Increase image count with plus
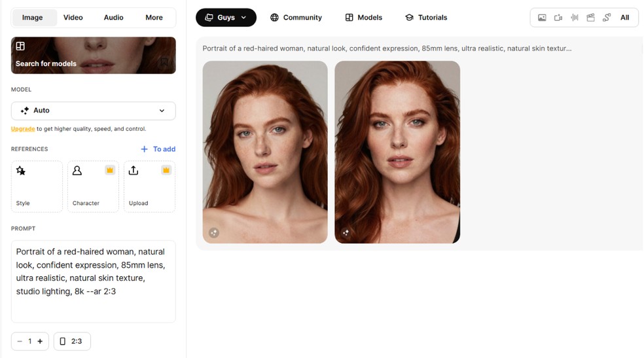Screen dimensions: 644x358 pos(41,341)
